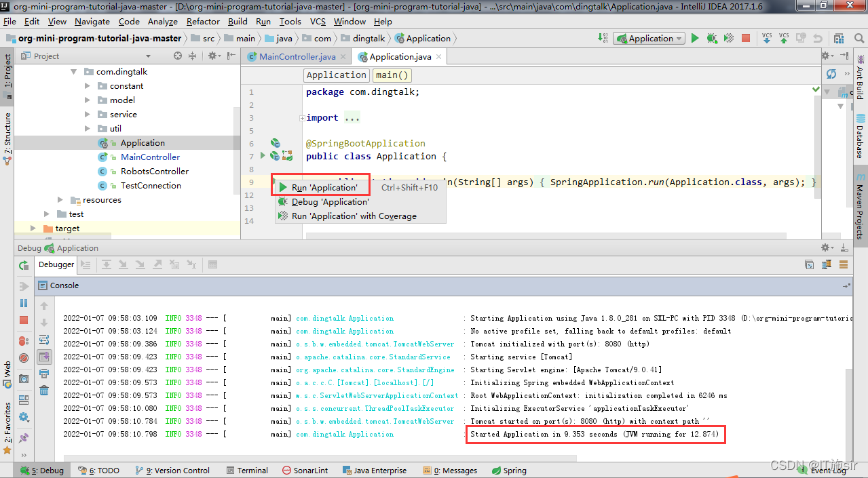Expand the resources folder in the tree
This screenshot has height=478, width=868.
[x=60, y=200]
